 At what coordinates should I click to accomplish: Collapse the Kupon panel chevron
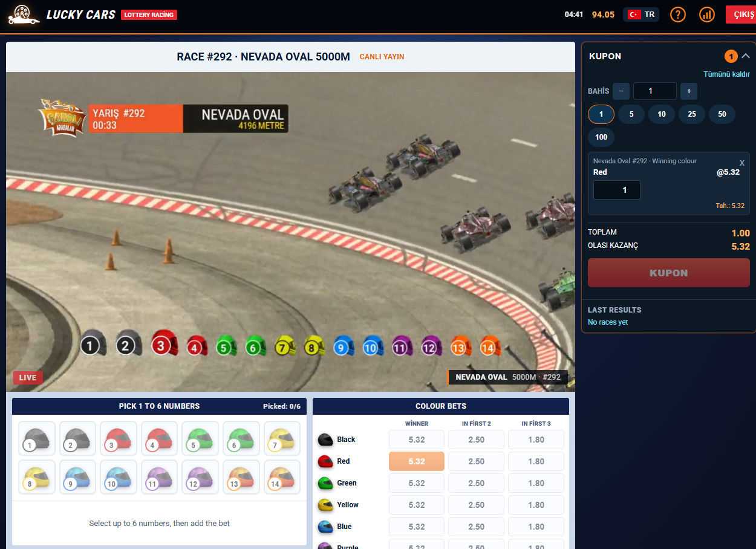pyautogui.click(x=746, y=56)
